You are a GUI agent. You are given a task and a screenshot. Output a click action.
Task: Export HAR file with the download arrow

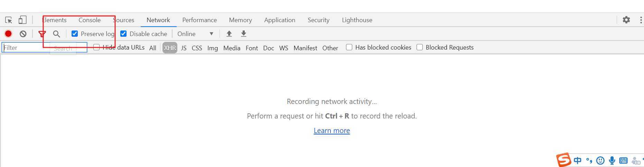[x=244, y=34]
